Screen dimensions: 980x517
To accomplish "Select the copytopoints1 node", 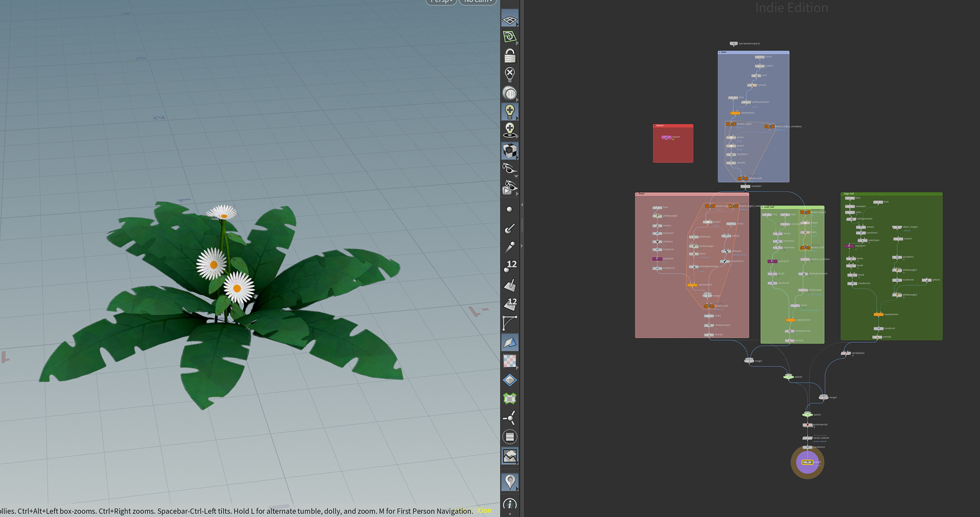I will pos(735,113).
